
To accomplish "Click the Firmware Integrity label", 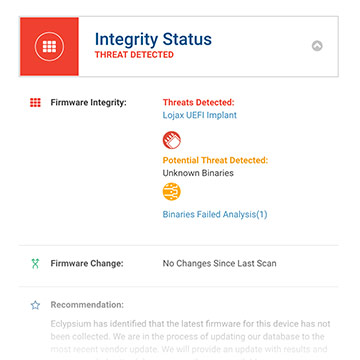I will pyautogui.click(x=89, y=102).
